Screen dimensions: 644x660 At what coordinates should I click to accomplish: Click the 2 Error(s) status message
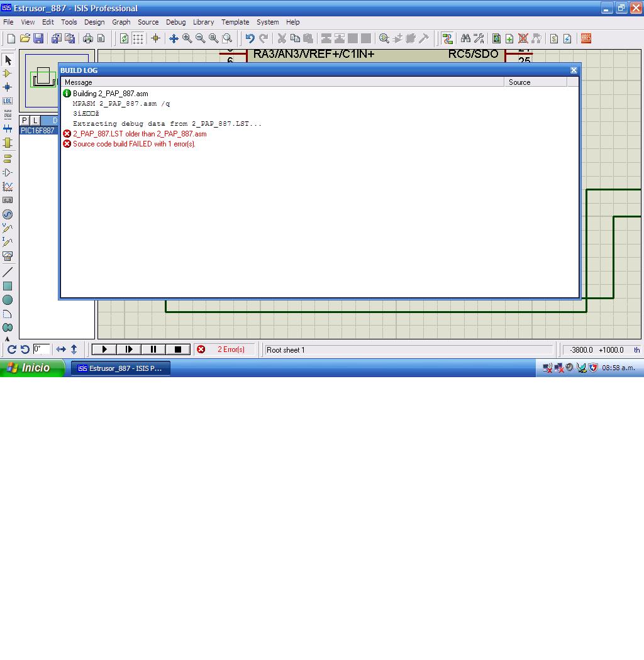(x=231, y=349)
